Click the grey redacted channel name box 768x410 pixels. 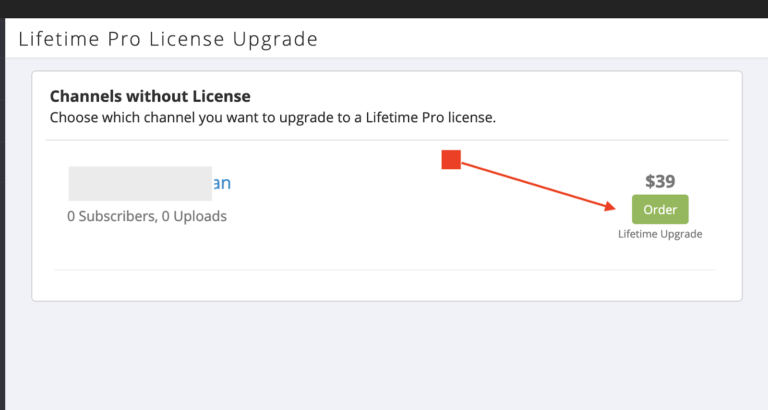(x=140, y=184)
